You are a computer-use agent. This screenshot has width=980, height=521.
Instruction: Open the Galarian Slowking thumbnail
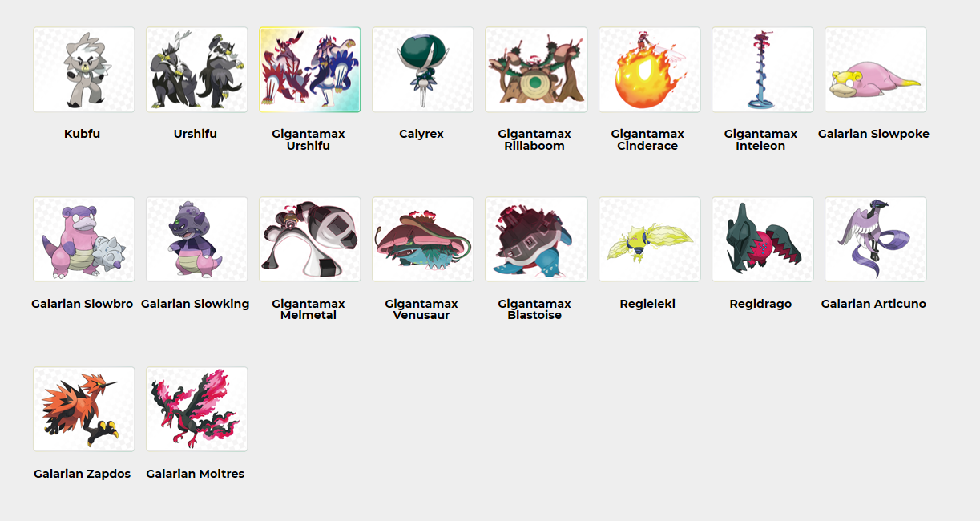[197, 240]
